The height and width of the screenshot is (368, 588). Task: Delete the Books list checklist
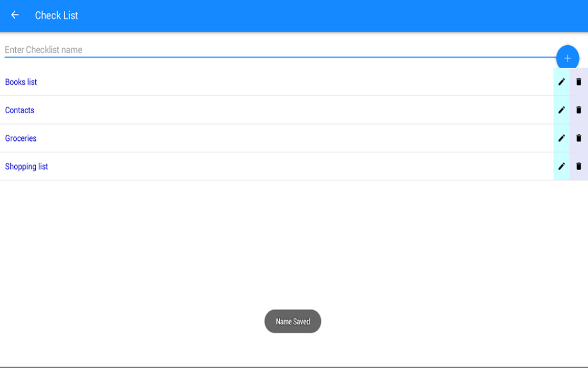pos(579,82)
